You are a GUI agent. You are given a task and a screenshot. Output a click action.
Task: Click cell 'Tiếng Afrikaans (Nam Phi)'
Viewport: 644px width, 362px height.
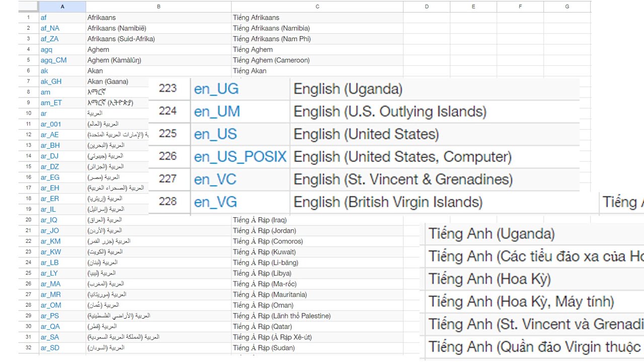coord(317,39)
